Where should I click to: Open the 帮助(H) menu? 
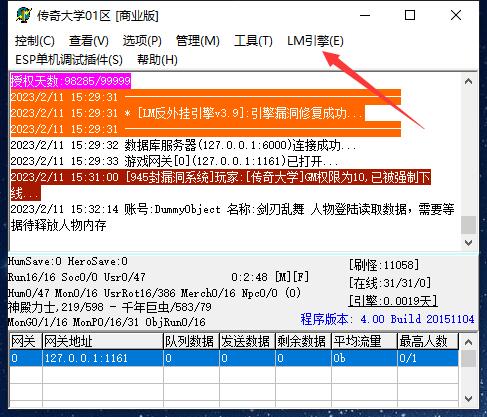157,60
